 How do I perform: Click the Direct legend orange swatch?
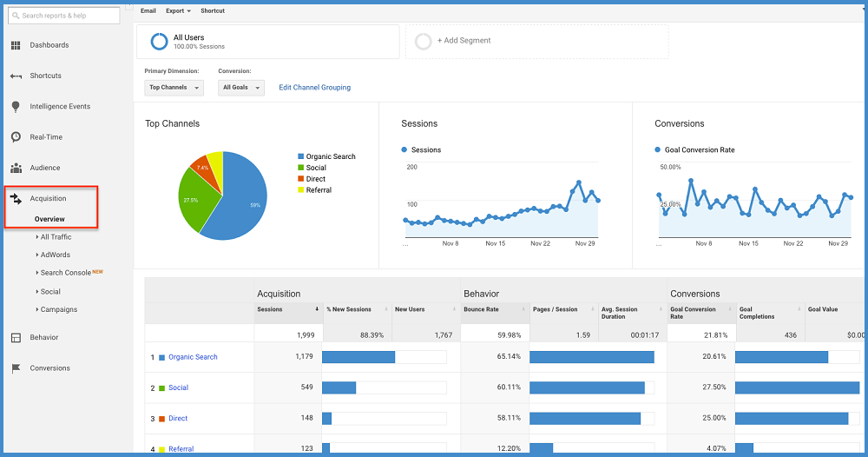click(x=300, y=179)
